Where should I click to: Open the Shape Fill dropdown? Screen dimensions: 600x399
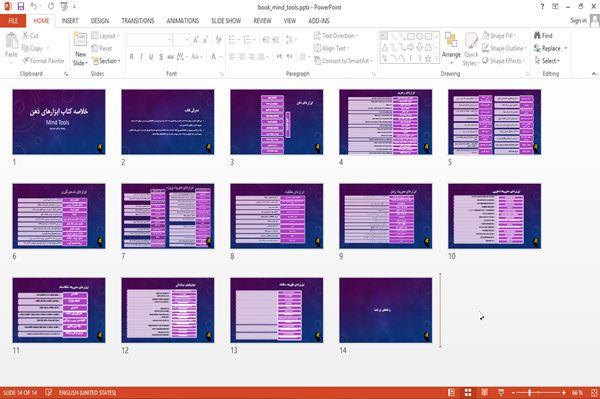(499, 36)
